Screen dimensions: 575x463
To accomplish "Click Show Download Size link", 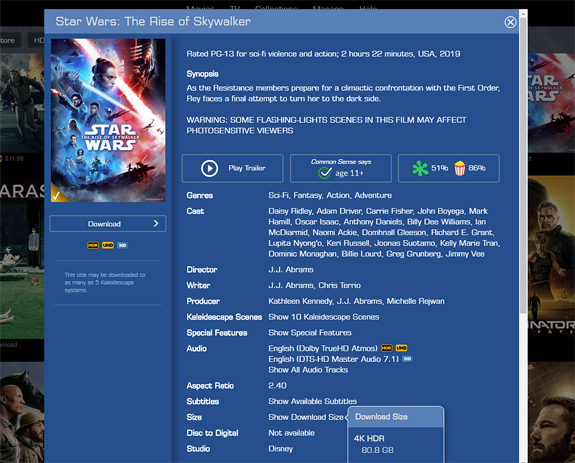I will [306, 417].
